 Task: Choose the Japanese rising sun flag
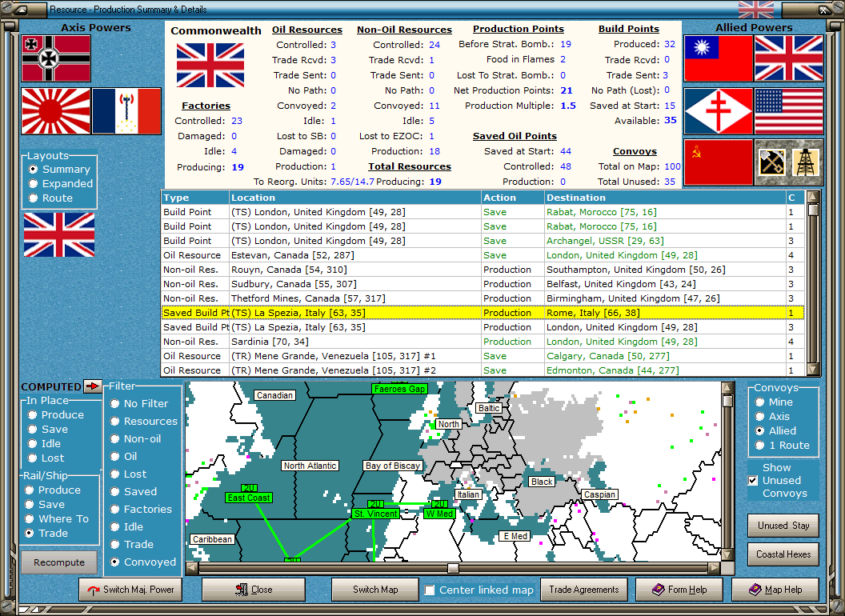[x=56, y=111]
